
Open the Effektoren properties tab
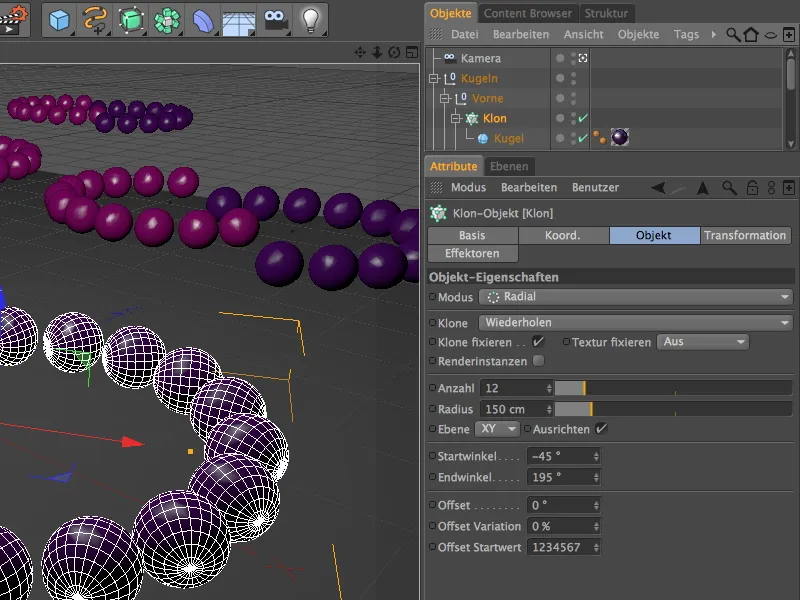[x=472, y=253]
